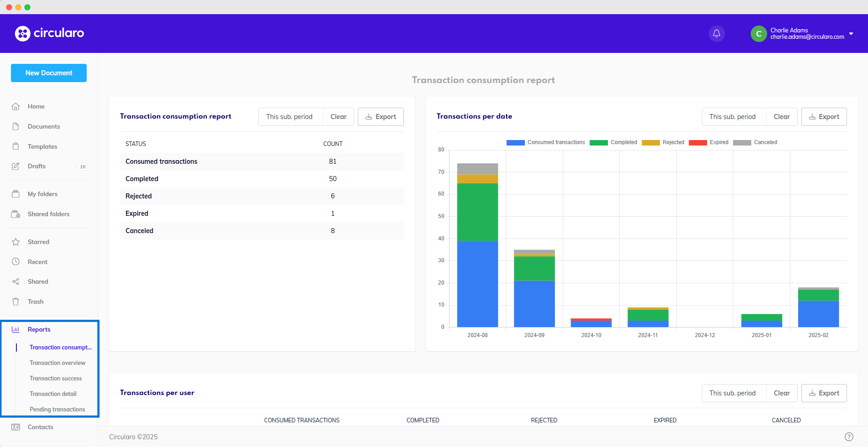
Task: Click the Rejected yellow legend swatch
Action: click(650, 142)
